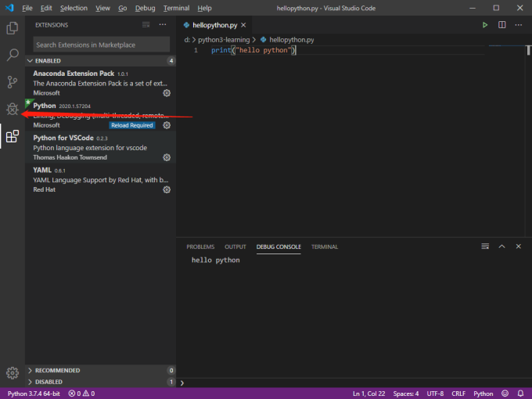The image size is (532, 399).
Task: Open the Source Control view
Action: [13, 82]
